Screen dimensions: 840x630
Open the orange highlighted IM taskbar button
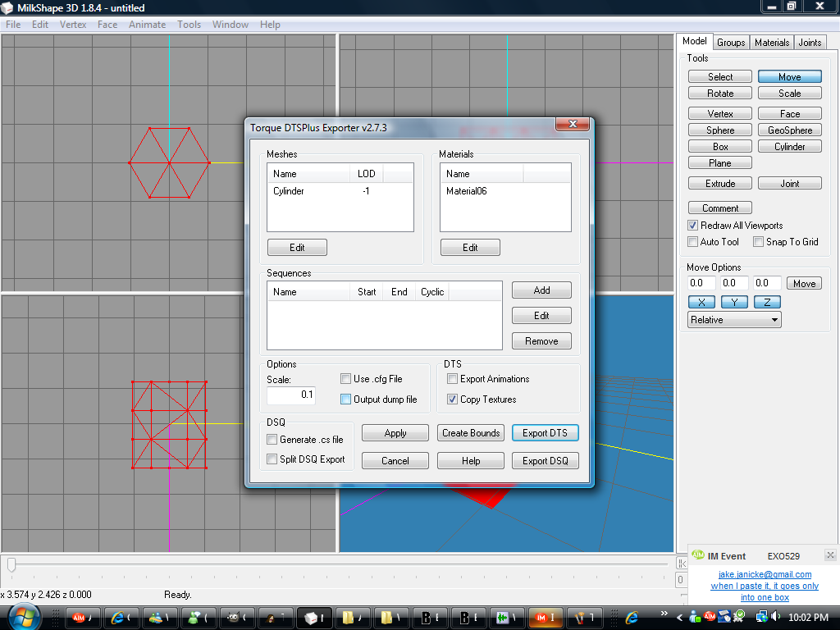pos(546,618)
